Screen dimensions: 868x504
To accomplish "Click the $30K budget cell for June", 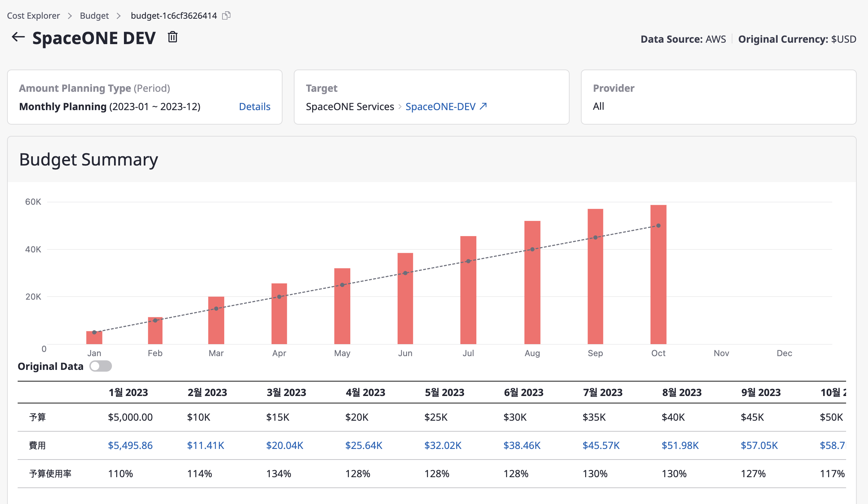I will 515,417.
